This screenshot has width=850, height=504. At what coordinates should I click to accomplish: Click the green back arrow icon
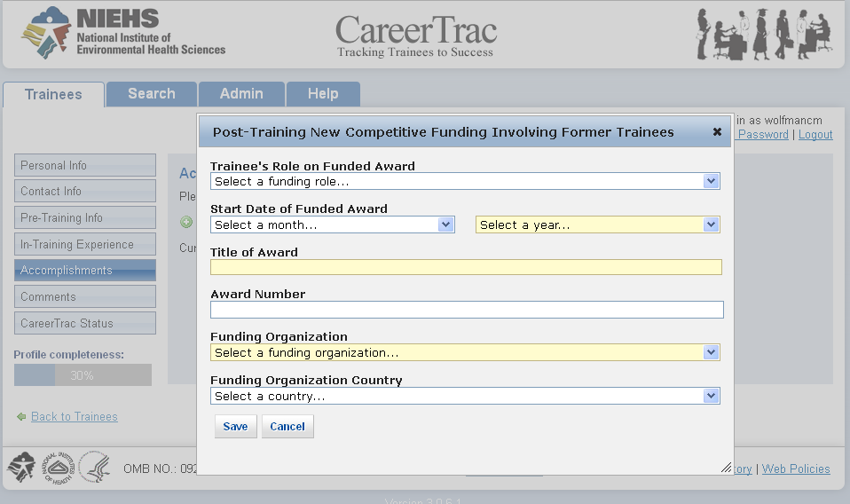coord(21,417)
